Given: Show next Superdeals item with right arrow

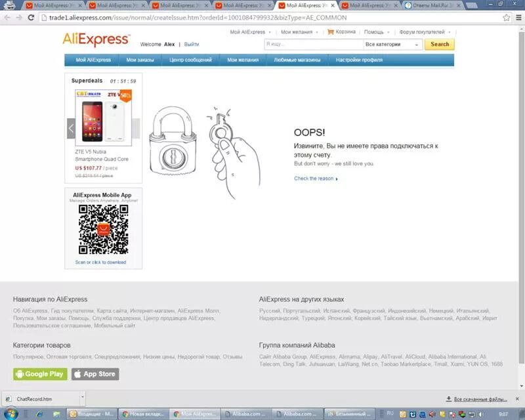Looking at the screenshot, I should pyautogui.click(x=136, y=128).
